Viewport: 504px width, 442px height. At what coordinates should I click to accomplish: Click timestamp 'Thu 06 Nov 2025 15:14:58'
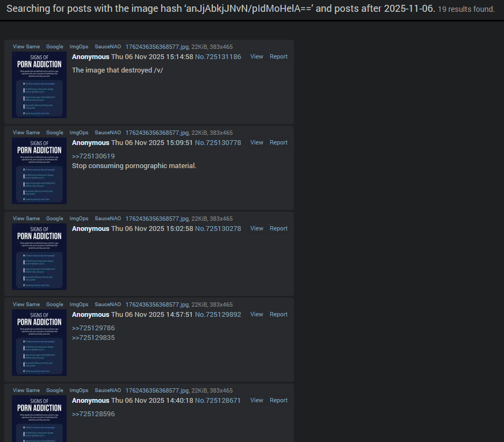(x=152, y=57)
